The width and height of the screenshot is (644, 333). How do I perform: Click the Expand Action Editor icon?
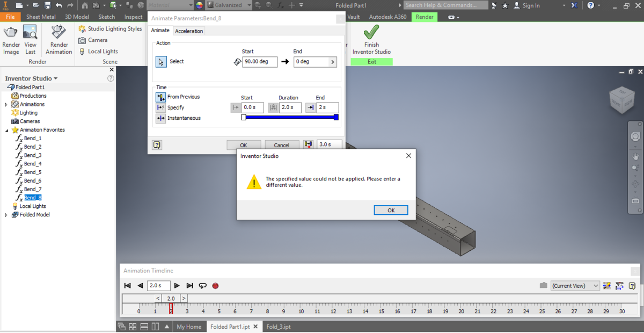point(619,286)
